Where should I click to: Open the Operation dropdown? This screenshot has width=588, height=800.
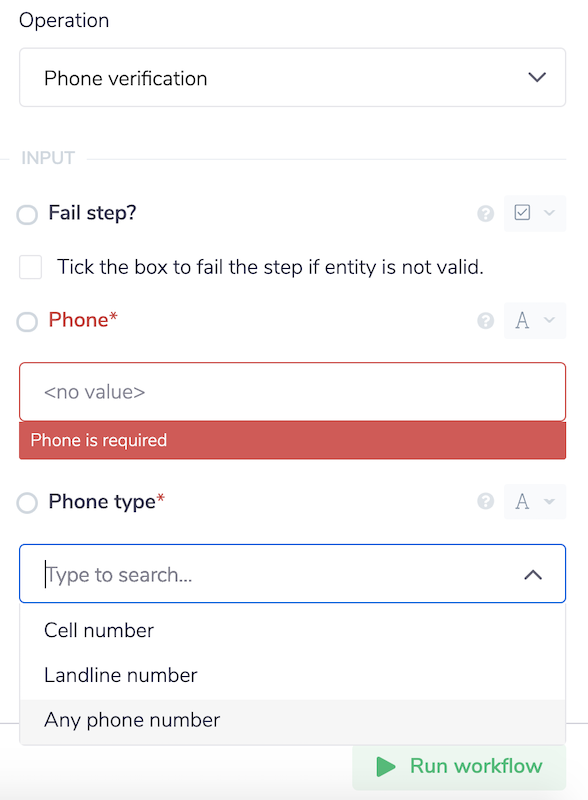pyautogui.click(x=294, y=77)
